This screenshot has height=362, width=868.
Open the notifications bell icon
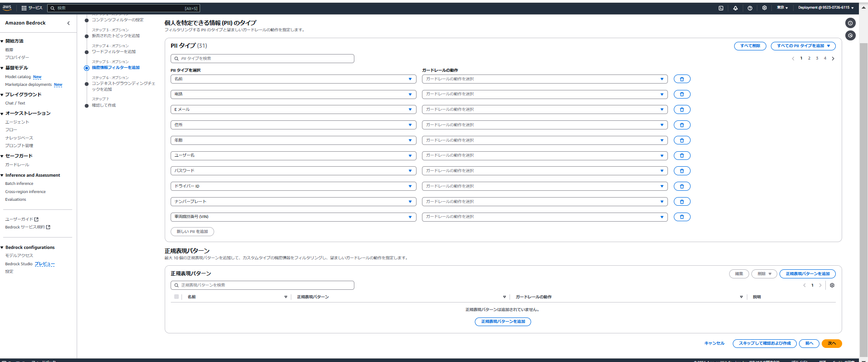pos(736,8)
